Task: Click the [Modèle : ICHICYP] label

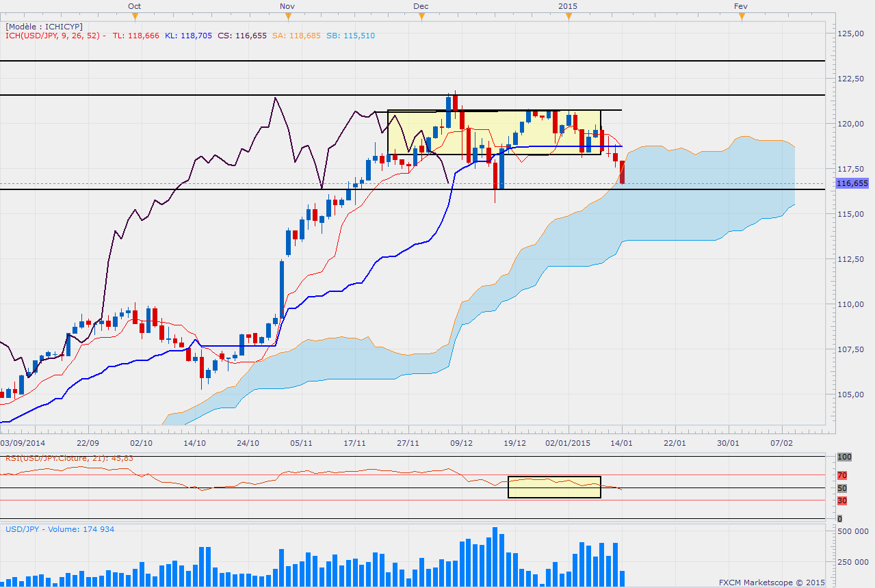Action: point(44,27)
